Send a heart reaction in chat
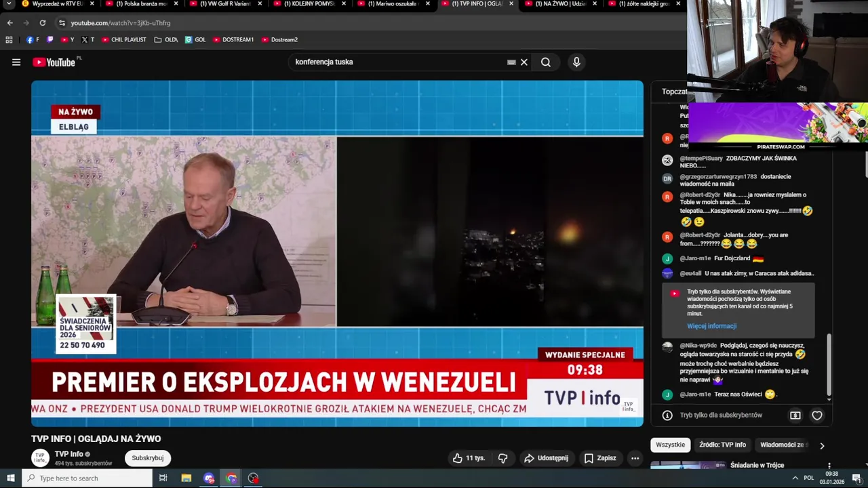The width and height of the screenshot is (868, 488). point(817,415)
